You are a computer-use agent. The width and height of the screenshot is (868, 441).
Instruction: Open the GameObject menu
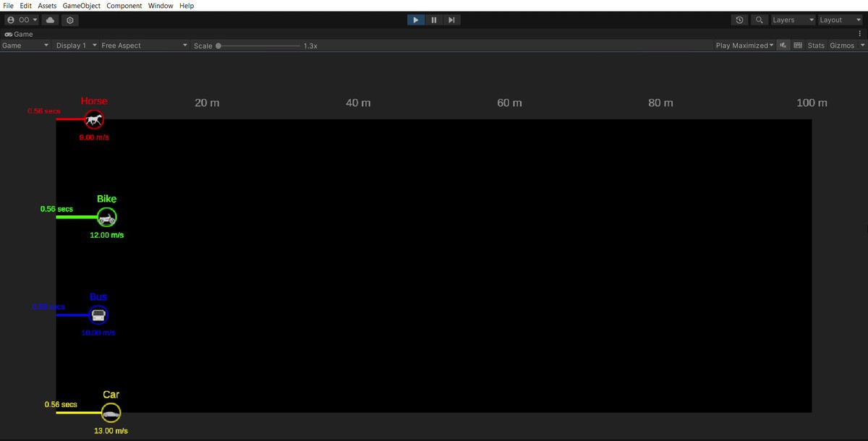[x=81, y=6]
